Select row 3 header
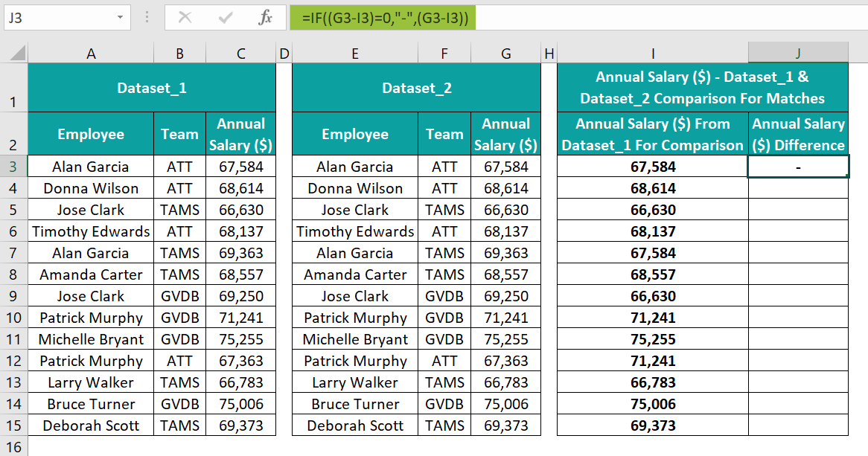 coord(14,166)
